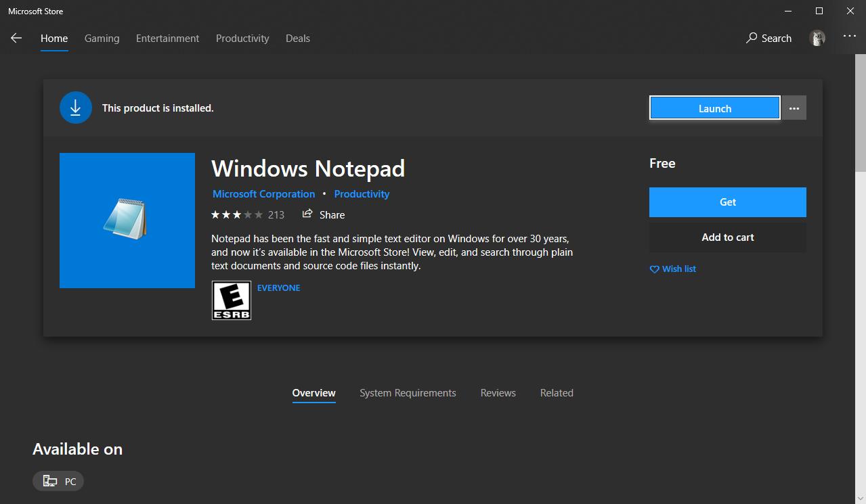Viewport: 866px width, 504px height.
Task: Add to Wish list with heart icon
Action: point(672,269)
